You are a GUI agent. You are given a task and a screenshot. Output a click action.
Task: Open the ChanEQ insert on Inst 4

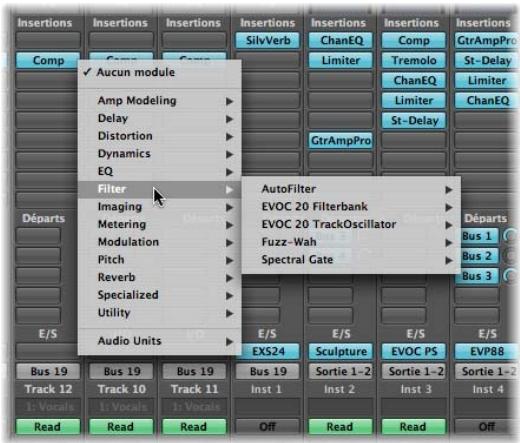[x=487, y=101]
